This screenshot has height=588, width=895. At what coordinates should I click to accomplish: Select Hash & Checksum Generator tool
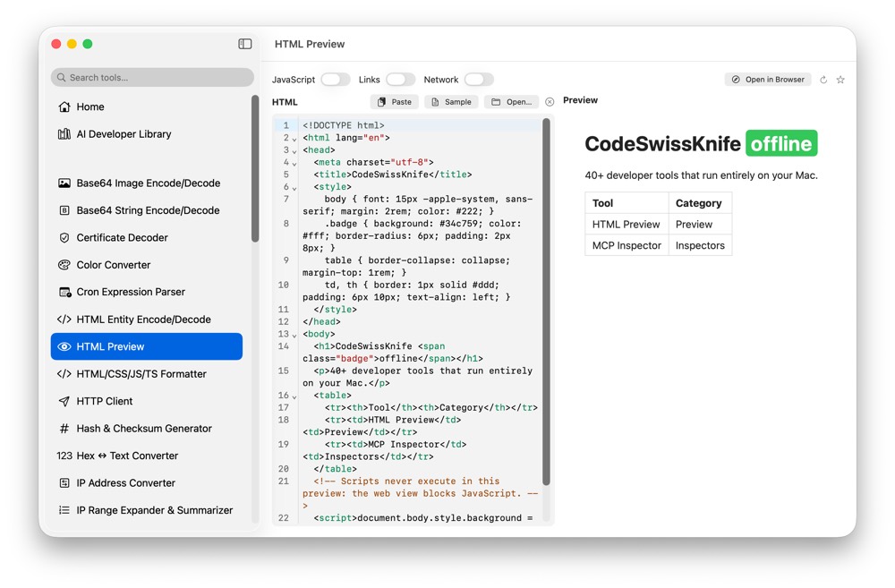[x=147, y=428]
